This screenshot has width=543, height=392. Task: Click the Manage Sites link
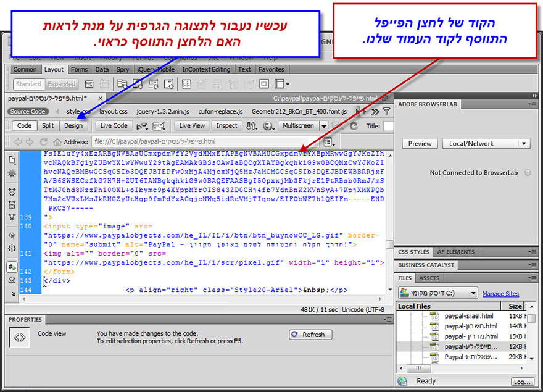(x=500, y=294)
